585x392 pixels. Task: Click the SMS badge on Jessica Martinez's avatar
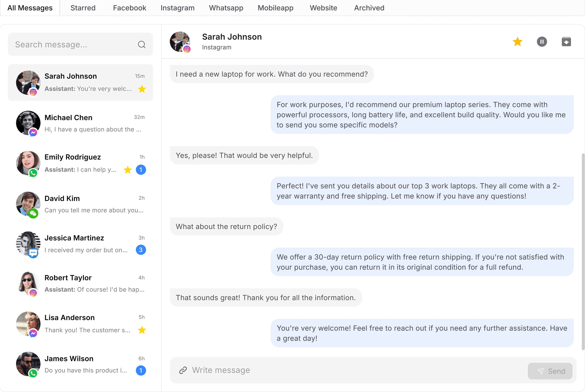click(34, 253)
